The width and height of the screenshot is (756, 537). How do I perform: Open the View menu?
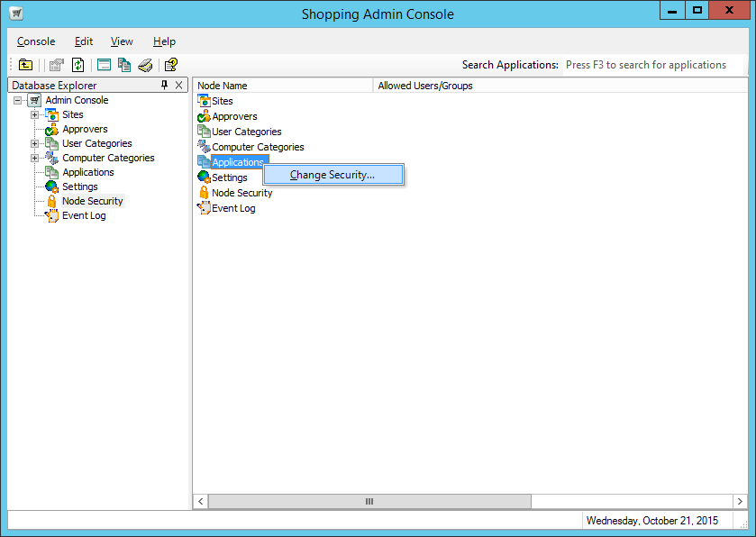pyautogui.click(x=122, y=41)
